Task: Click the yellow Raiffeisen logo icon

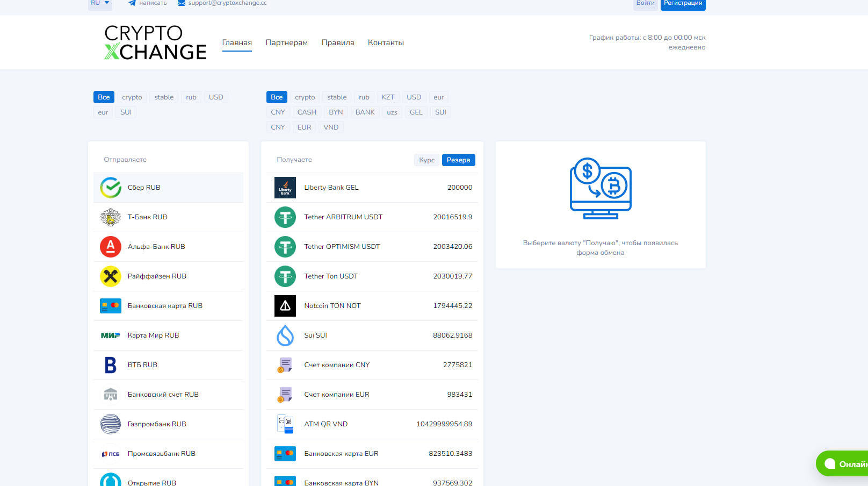Action: point(111,276)
